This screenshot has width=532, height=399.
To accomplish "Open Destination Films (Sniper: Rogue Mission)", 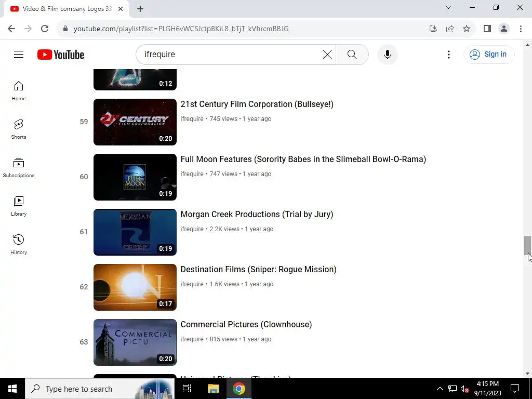I will tap(258, 270).
